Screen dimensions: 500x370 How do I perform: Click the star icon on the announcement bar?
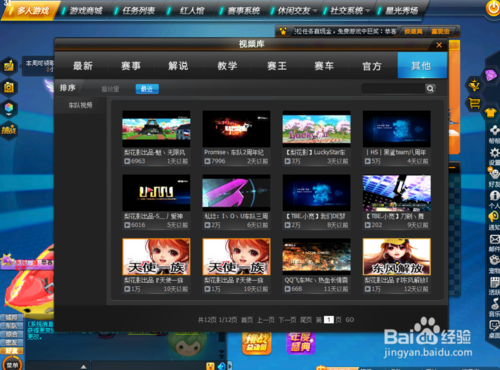(x=283, y=32)
